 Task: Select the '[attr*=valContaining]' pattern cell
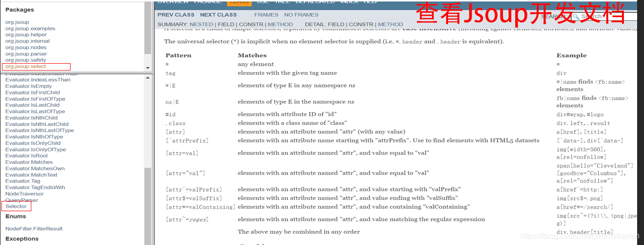(200, 207)
